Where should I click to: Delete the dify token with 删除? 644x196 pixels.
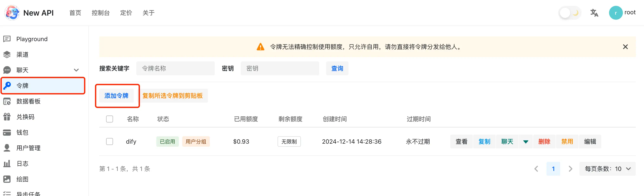[x=544, y=141]
